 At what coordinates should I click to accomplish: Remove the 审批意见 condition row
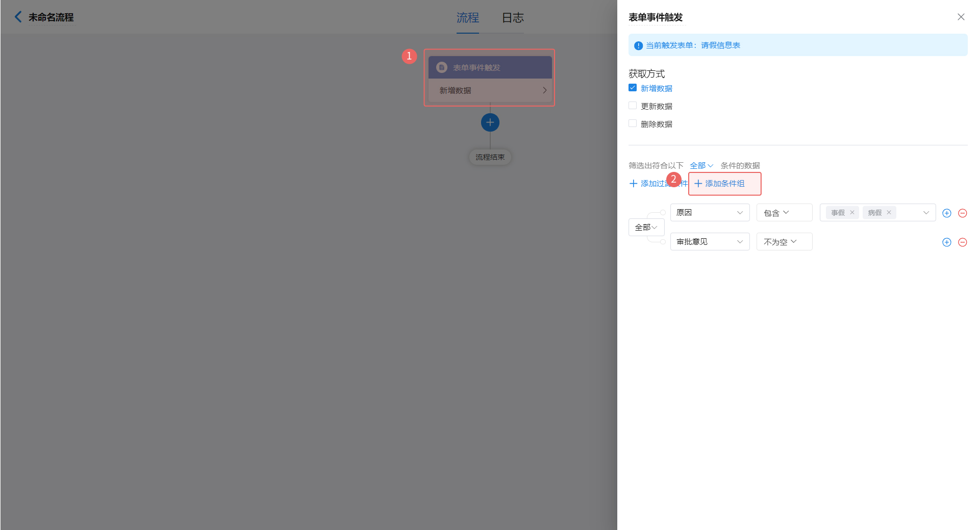click(962, 242)
